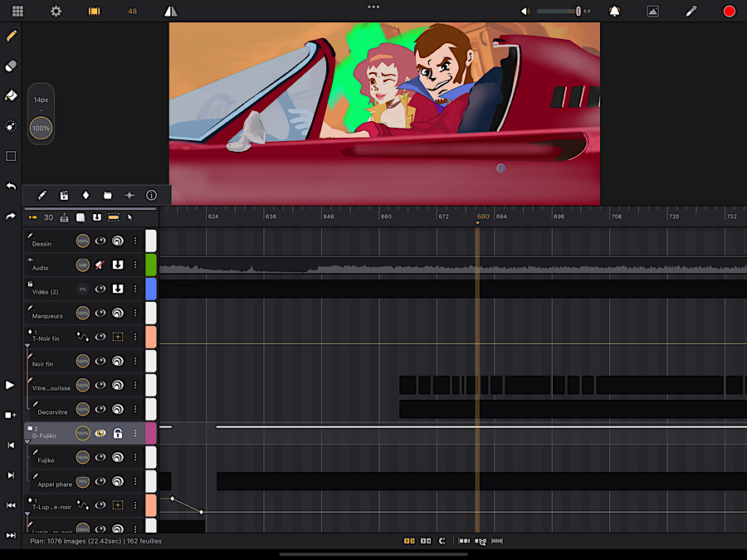Toggle the onion skin dots
This screenshot has width=747, height=560.
tap(33, 217)
